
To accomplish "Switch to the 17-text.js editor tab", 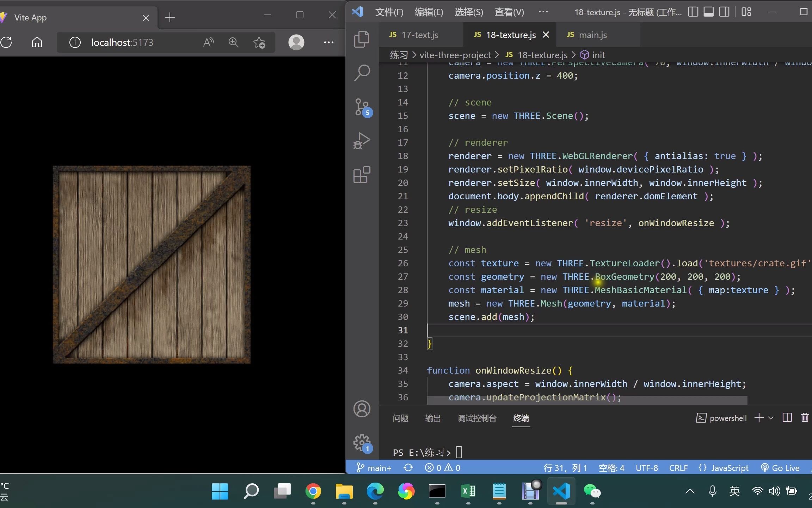I will click(x=419, y=35).
